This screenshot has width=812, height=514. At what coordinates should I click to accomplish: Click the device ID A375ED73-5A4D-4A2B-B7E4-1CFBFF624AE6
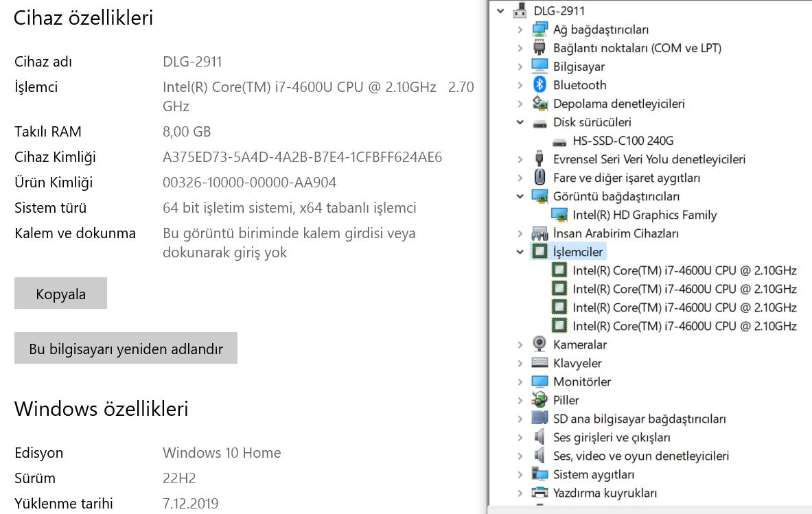coord(303,157)
